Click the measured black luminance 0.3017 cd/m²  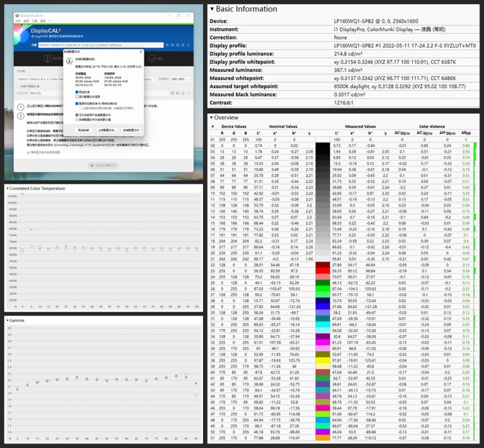click(x=350, y=95)
